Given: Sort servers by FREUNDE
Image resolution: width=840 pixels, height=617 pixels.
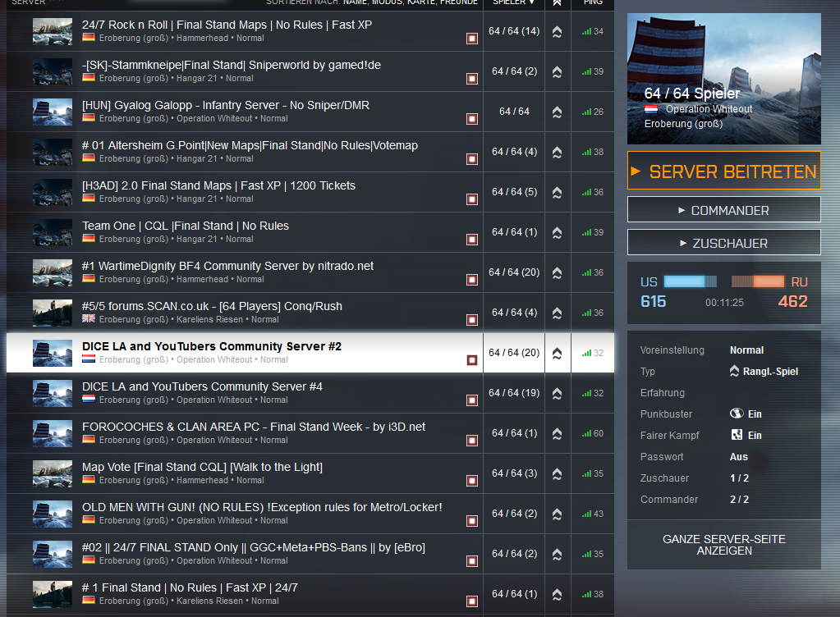Looking at the screenshot, I should pyautogui.click(x=458, y=2).
